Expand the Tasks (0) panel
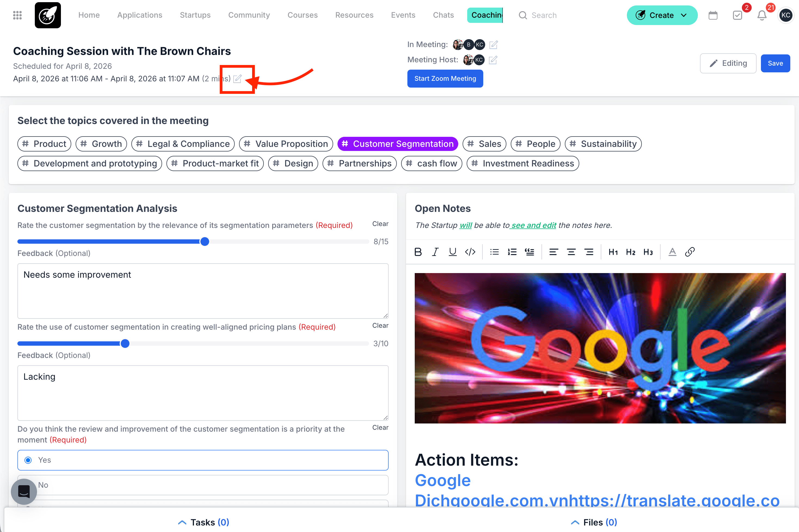The width and height of the screenshot is (799, 532). [204, 522]
